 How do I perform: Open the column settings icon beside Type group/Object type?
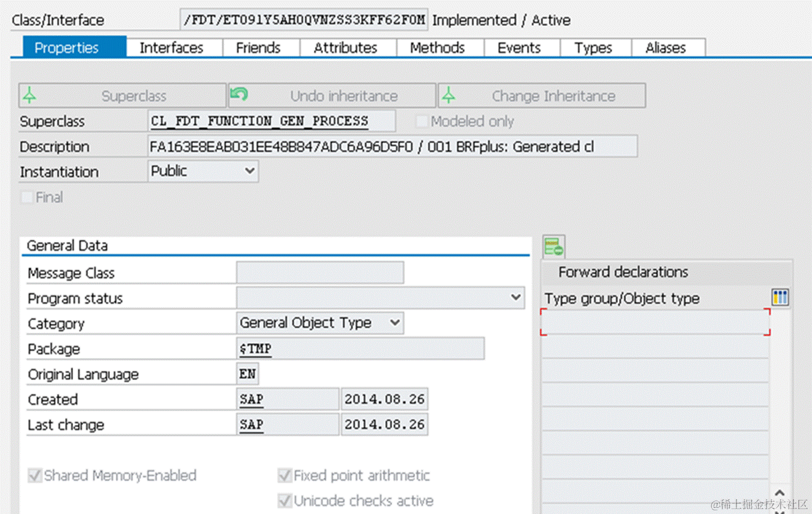click(780, 298)
